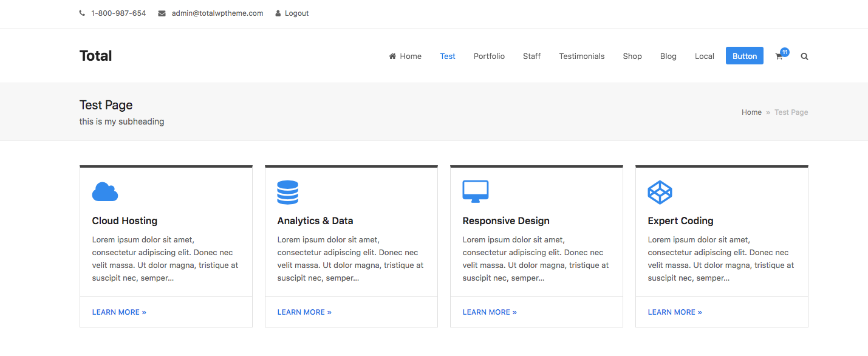Click Learn More under Expert Coding
Viewport: 868px width, 356px height.
[x=675, y=312]
